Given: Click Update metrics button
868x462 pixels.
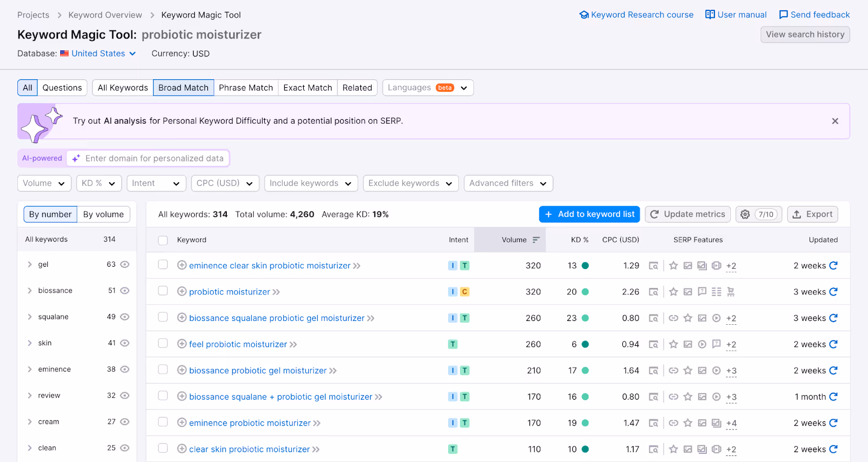Looking at the screenshot, I should pyautogui.click(x=688, y=214).
